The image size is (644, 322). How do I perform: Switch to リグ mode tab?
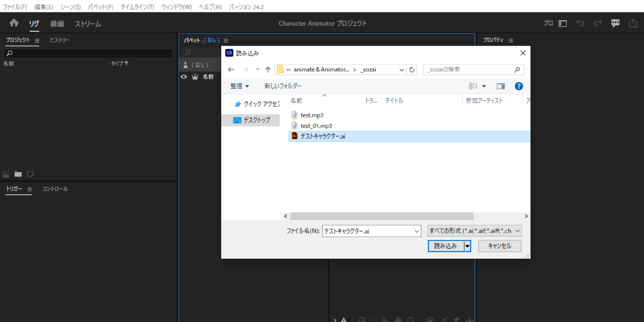[x=34, y=24]
